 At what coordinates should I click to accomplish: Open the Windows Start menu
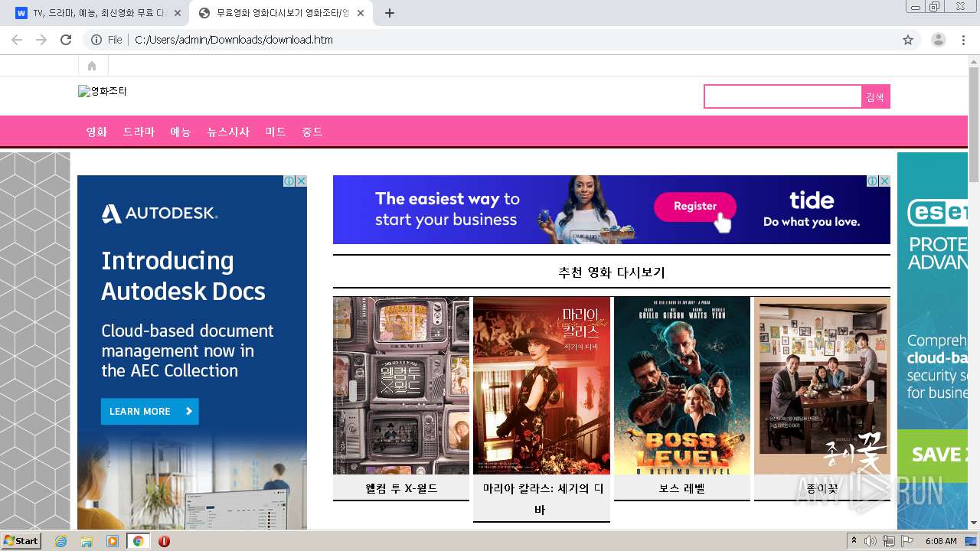(21, 541)
